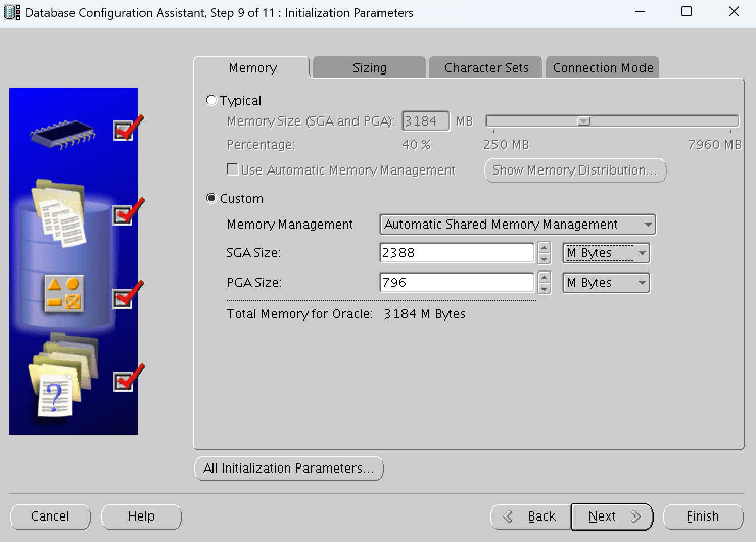756x542 pixels.
Task: Open the PGA Size units dropdown
Action: click(x=606, y=282)
